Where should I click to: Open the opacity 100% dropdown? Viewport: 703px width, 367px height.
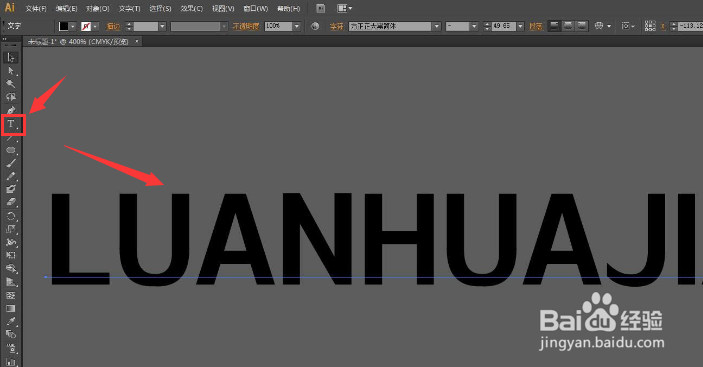tap(297, 26)
